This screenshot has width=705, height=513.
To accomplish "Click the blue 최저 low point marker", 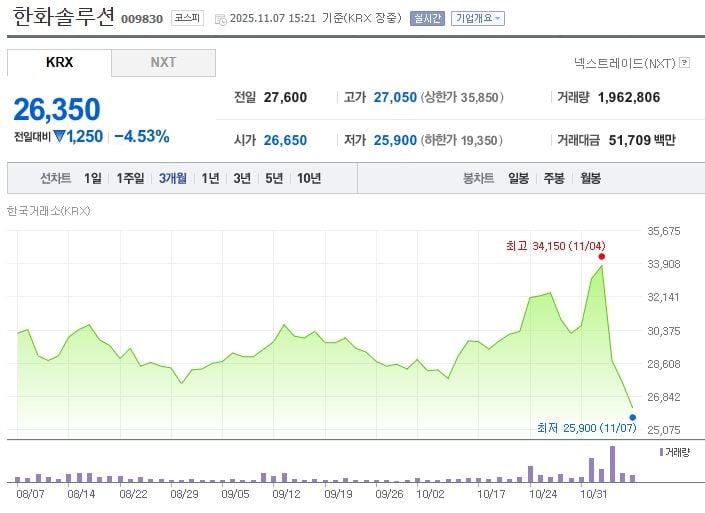I will click(x=633, y=417).
